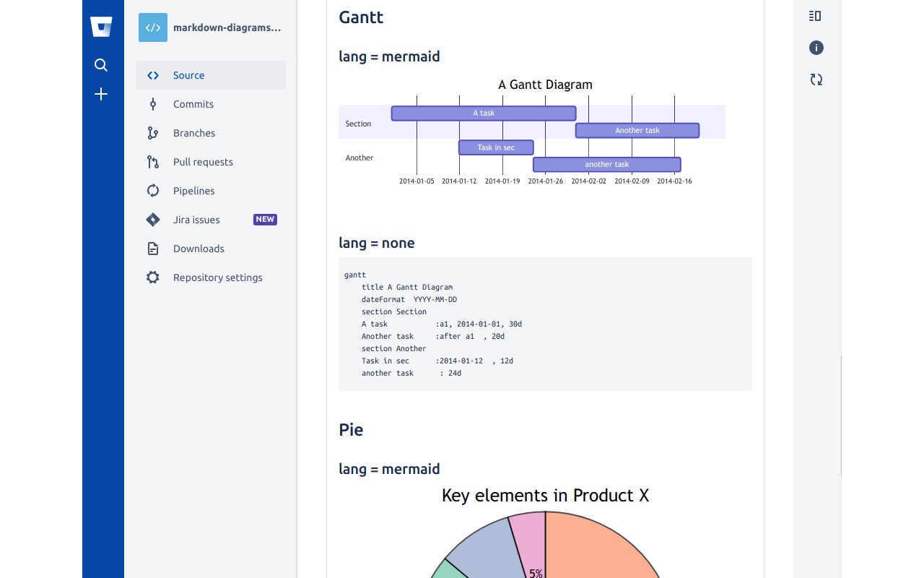924x578 pixels.
Task: Click the 'lang = mermaid' heading under Pie
Action: 389,469
